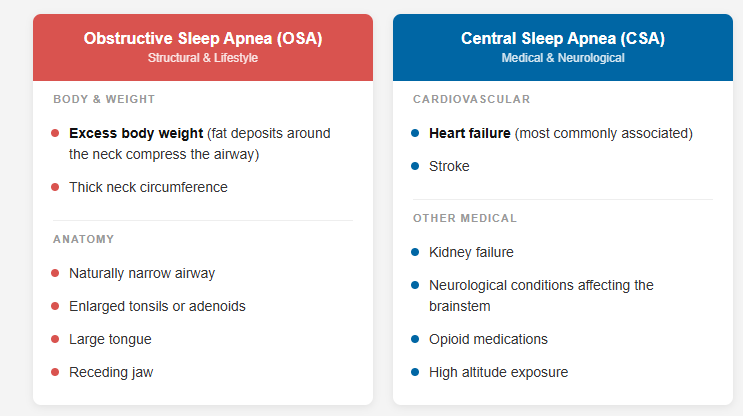Screen dimensions: 743x416
Task: Click the red bullet next to Receding jaw
Action: 55,372
